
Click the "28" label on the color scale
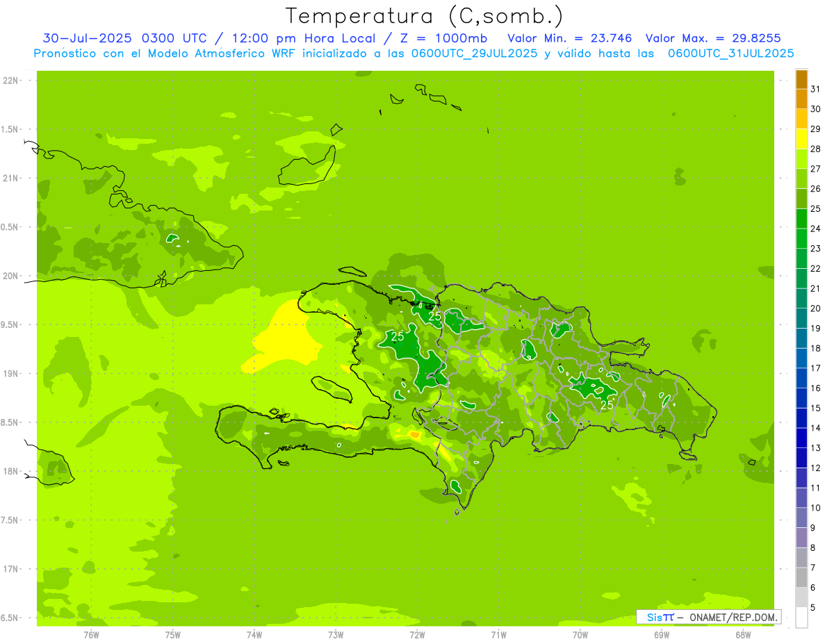tap(816, 149)
